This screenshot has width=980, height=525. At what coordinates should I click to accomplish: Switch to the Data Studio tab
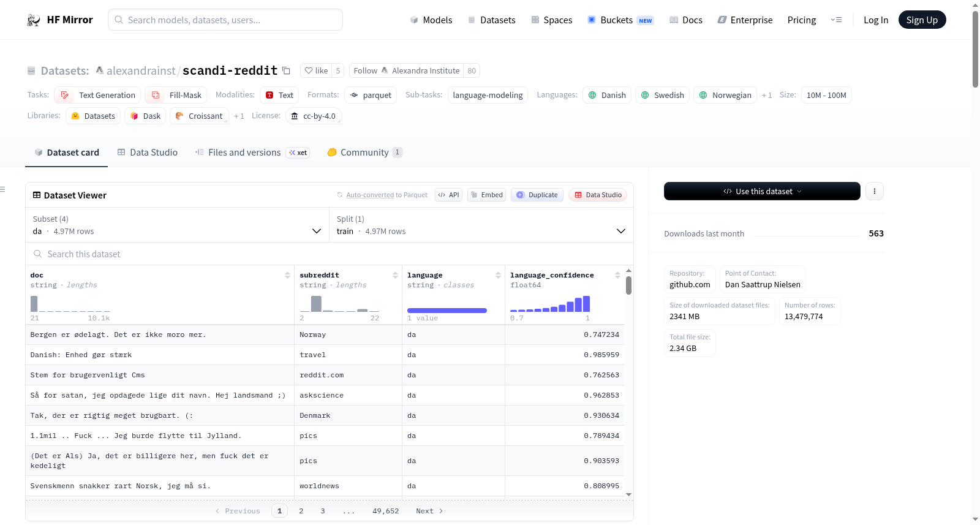tap(148, 153)
